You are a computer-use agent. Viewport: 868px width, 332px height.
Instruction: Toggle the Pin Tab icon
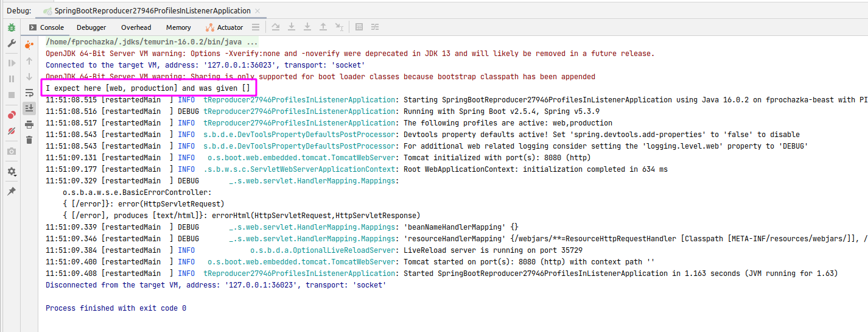tap(12, 191)
